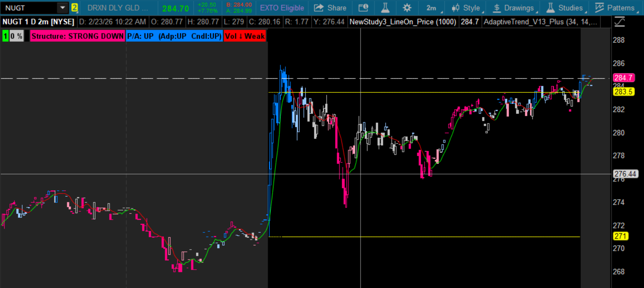644x288 pixels.
Task: Click the yellow 2 symbol-link badge
Action: click(x=74, y=8)
